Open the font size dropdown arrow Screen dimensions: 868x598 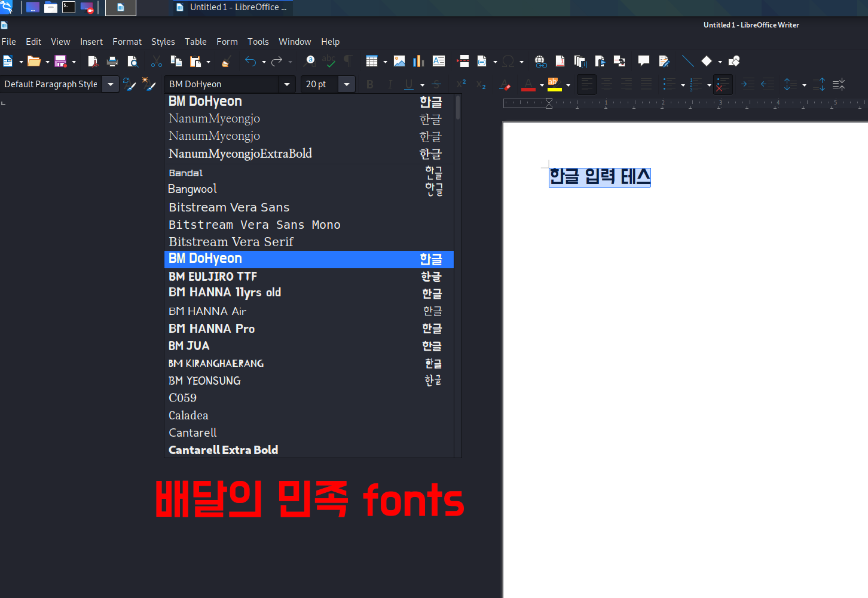coord(347,84)
